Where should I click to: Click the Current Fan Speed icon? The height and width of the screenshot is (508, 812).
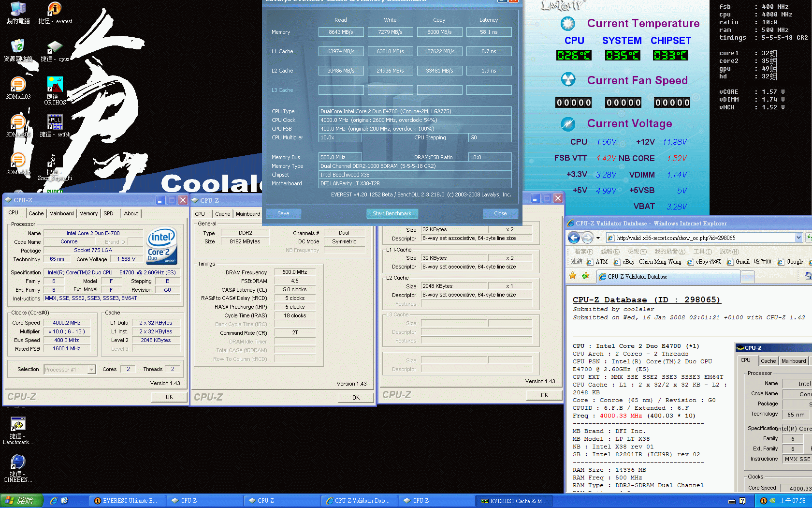pos(568,79)
